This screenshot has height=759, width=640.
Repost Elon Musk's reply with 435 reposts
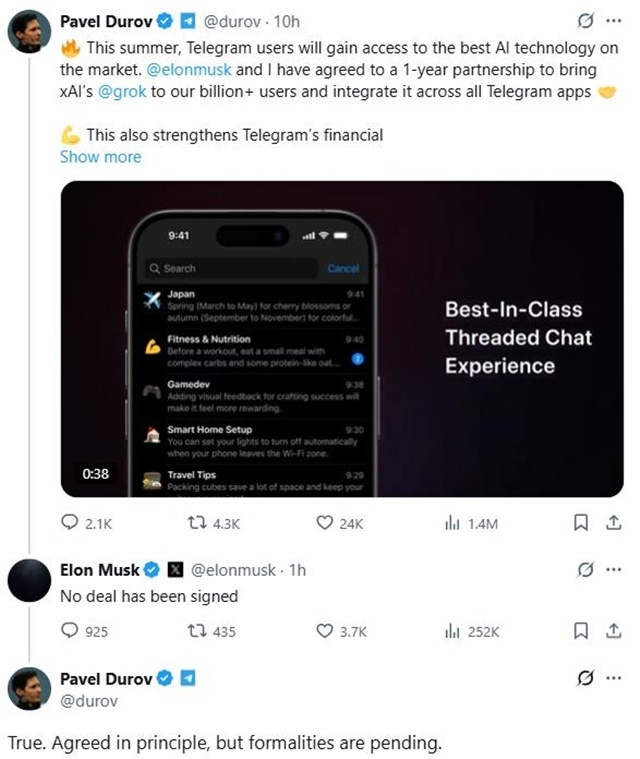pos(197,631)
